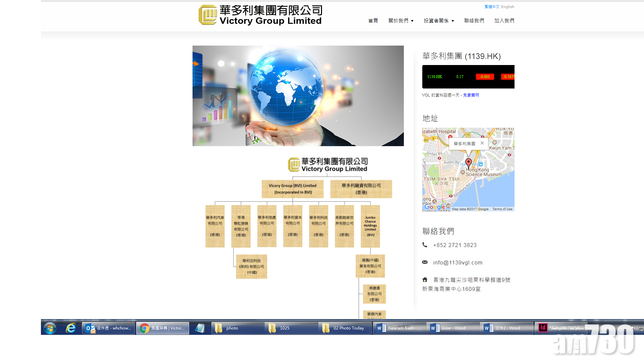Select the 聯絡我們 menu item

click(474, 20)
